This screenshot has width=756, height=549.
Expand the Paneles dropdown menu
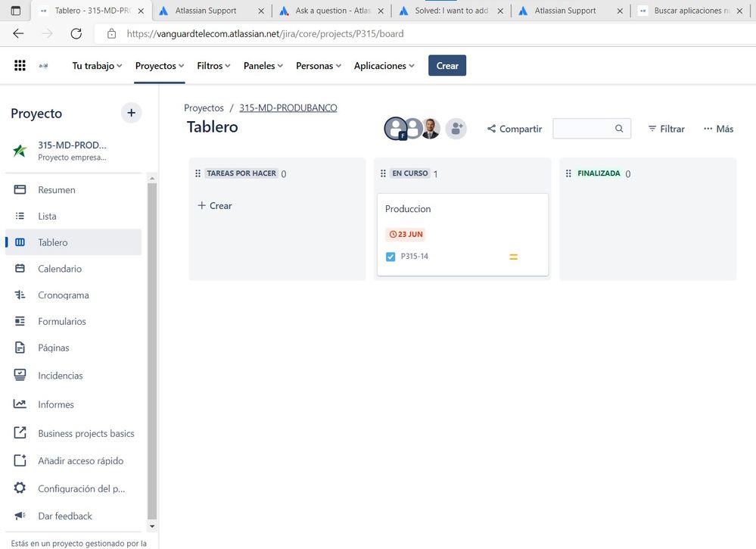pos(263,66)
